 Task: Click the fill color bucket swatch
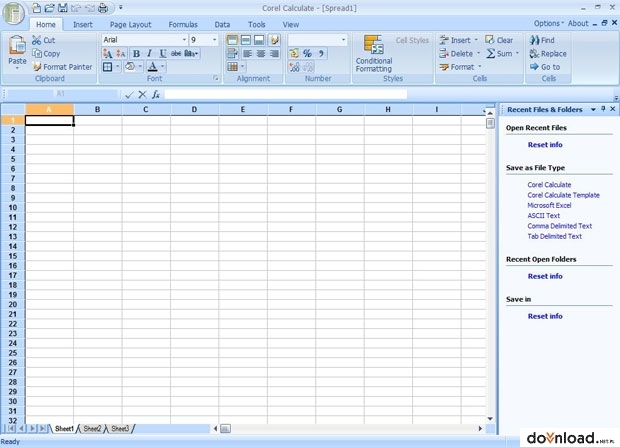[130, 66]
